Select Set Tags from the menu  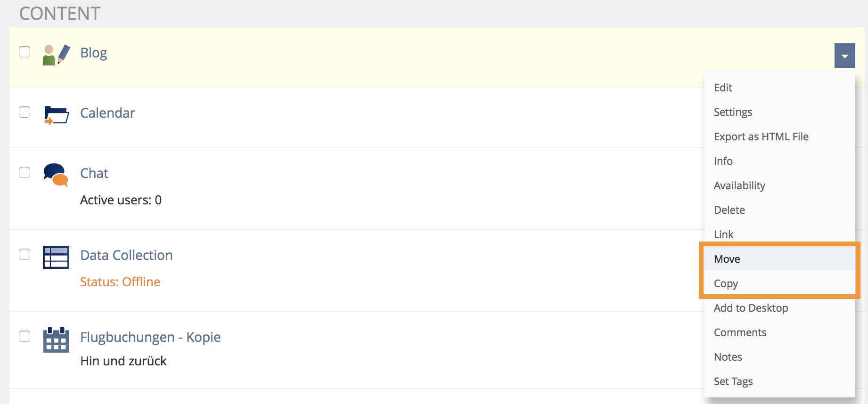click(733, 381)
